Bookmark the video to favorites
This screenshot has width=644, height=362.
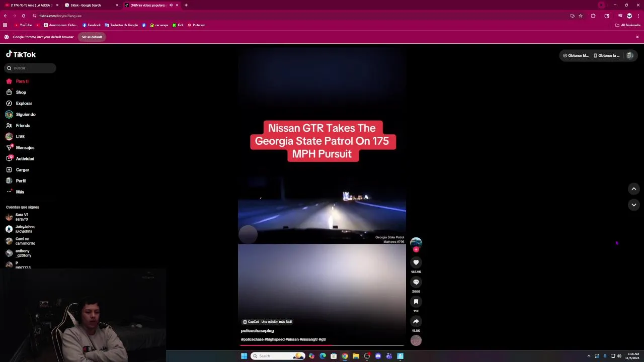point(416,302)
